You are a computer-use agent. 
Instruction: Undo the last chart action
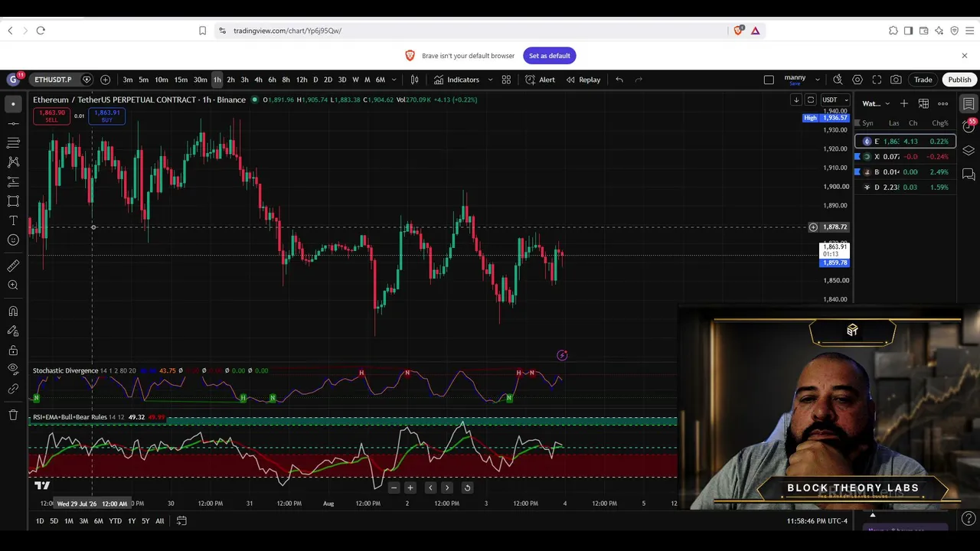coord(619,80)
